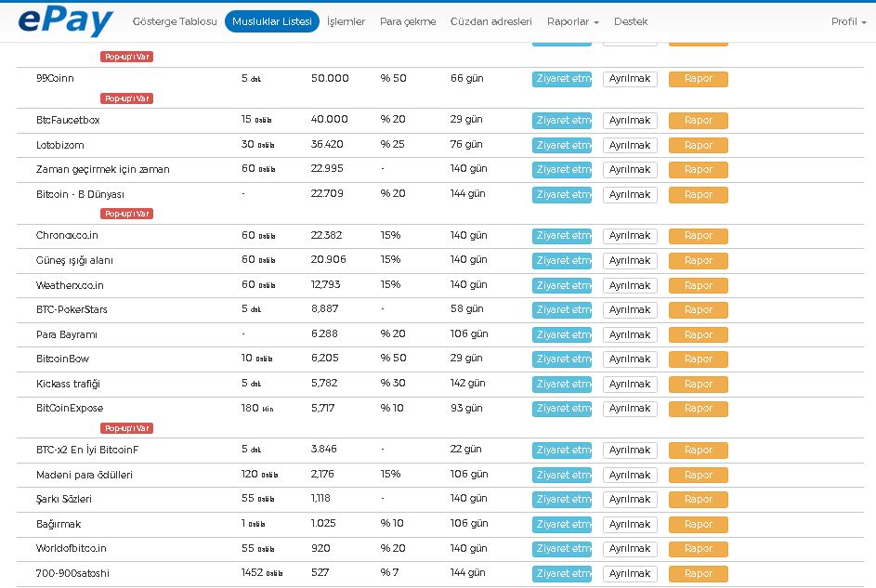This screenshot has width=876, height=588.
Task: Select the 50.000 balance of 99Coinn
Action: click(x=330, y=78)
